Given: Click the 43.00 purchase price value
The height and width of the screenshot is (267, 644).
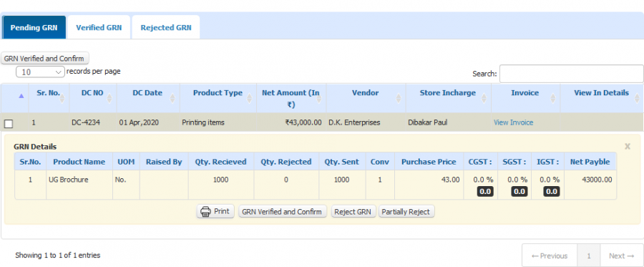Looking at the screenshot, I should [x=451, y=180].
